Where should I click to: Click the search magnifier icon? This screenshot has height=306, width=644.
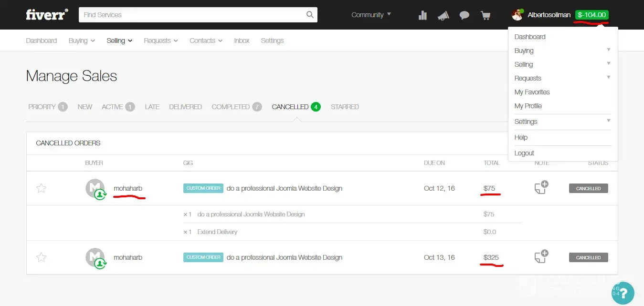310,15
